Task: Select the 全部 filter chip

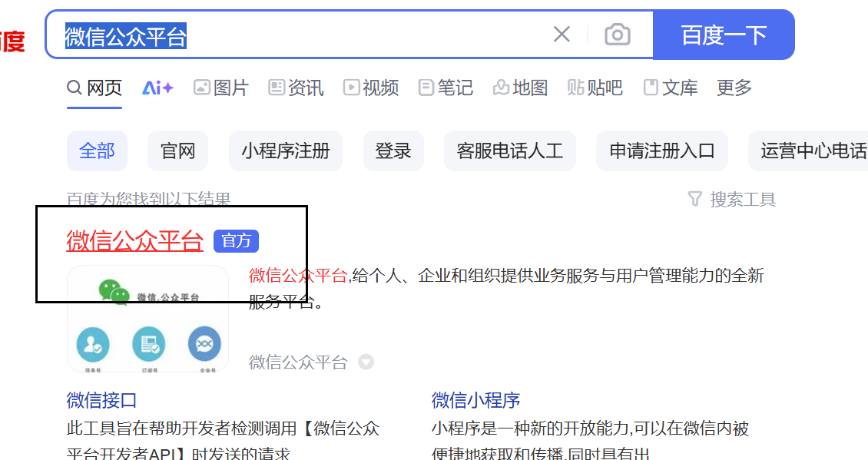Action: pos(97,151)
